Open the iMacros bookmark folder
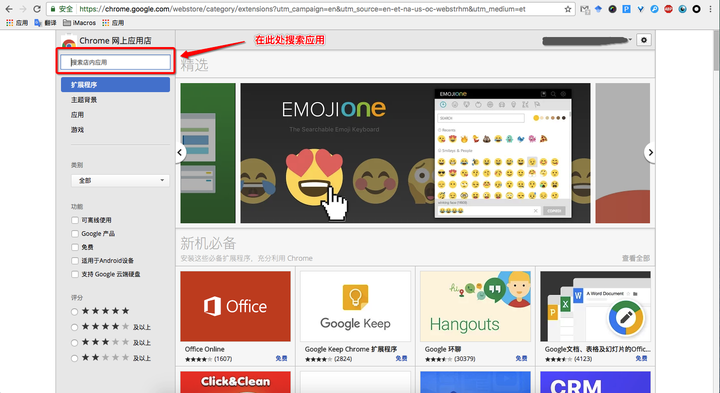This screenshot has width=720, height=393. point(79,22)
